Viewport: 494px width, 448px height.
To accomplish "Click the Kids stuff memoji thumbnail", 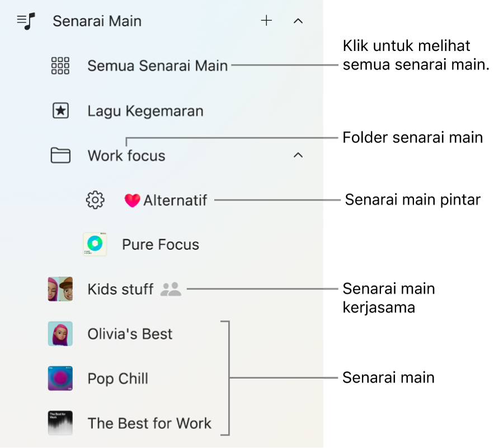I will tap(60, 289).
